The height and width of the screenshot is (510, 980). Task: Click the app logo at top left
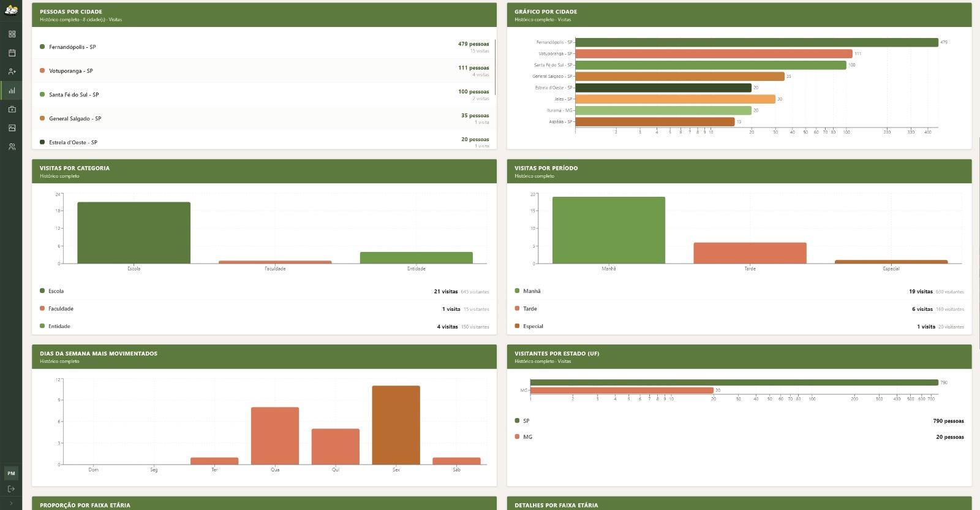11,9
